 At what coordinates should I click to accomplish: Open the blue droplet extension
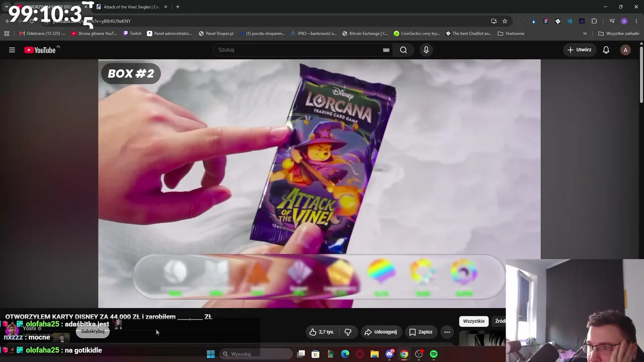533,21
